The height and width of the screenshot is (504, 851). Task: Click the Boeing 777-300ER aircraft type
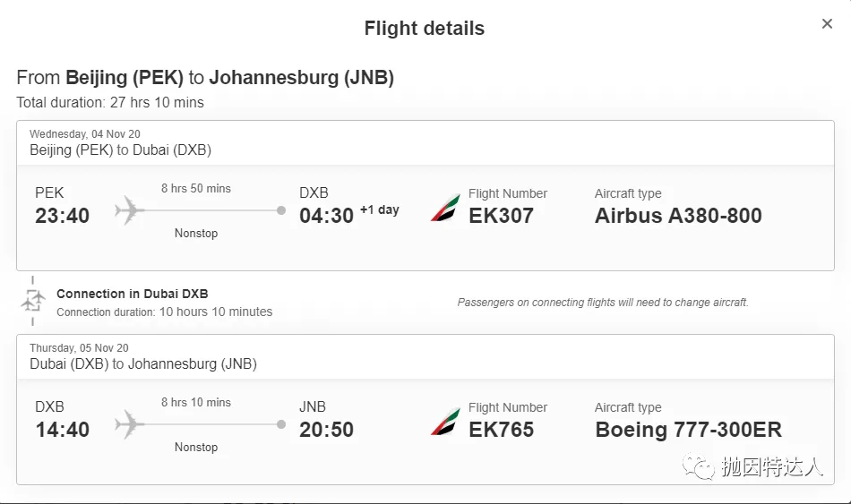(x=688, y=430)
